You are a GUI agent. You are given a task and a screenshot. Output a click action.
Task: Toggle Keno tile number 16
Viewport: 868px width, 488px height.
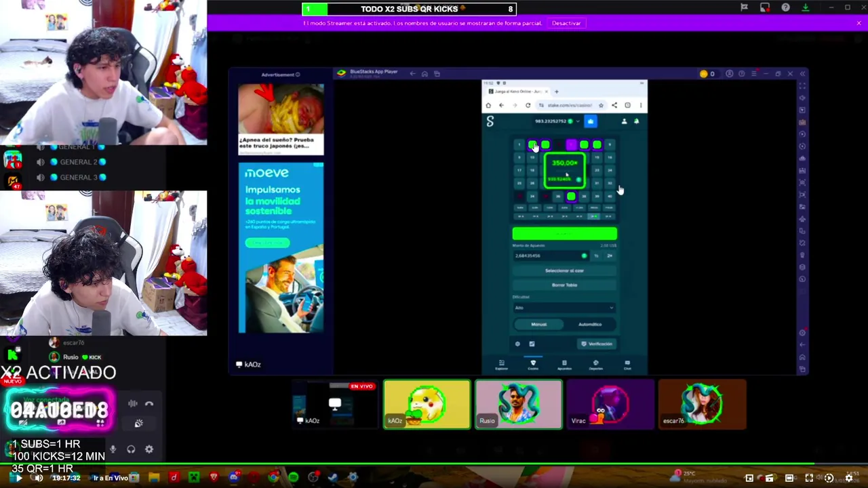click(x=610, y=157)
